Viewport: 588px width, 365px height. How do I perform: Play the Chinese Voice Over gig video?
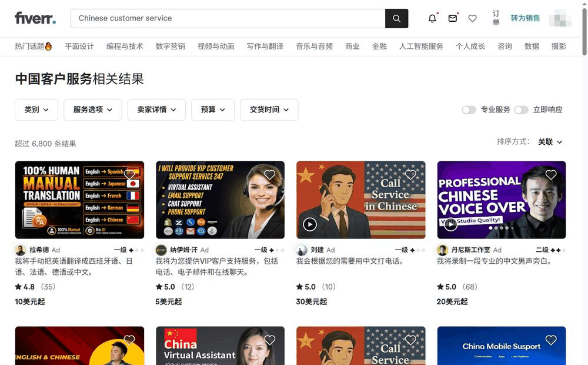pyautogui.click(x=450, y=224)
